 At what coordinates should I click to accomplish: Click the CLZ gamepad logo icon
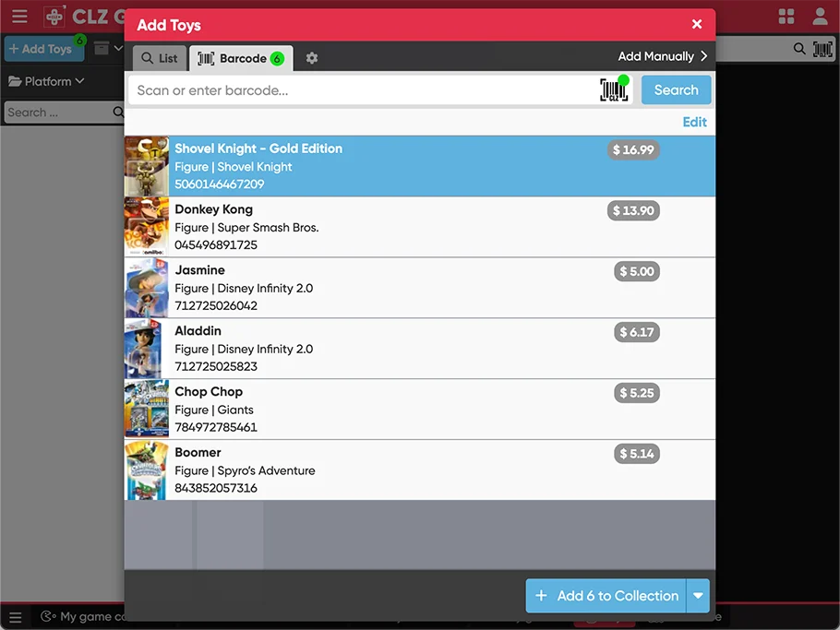[54, 17]
